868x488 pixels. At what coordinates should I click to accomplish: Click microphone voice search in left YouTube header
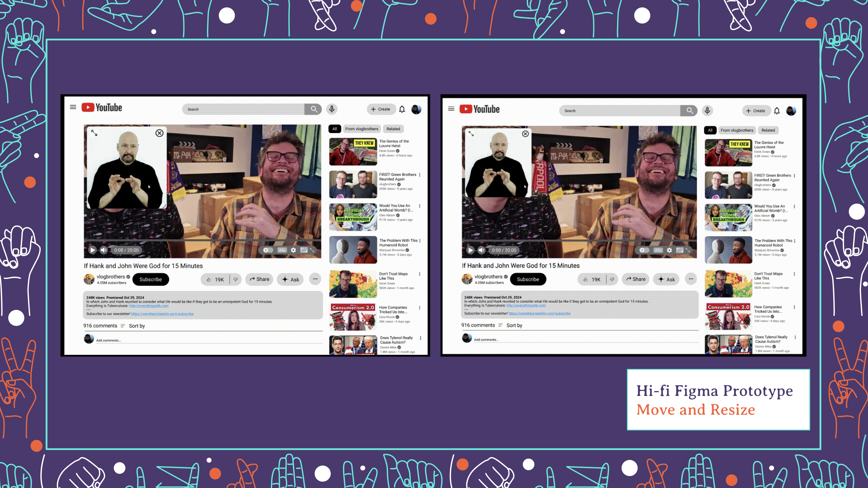pos(332,109)
